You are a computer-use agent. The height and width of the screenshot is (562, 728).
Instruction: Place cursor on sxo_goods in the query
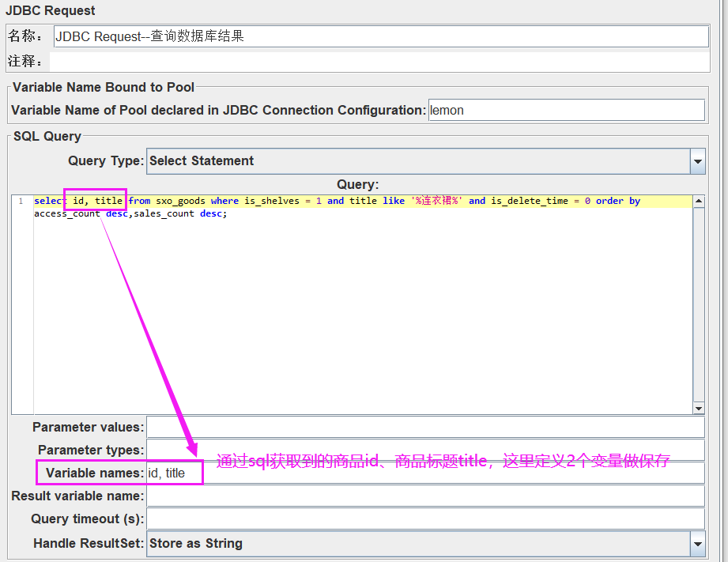pyautogui.click(x=180, y=201)
